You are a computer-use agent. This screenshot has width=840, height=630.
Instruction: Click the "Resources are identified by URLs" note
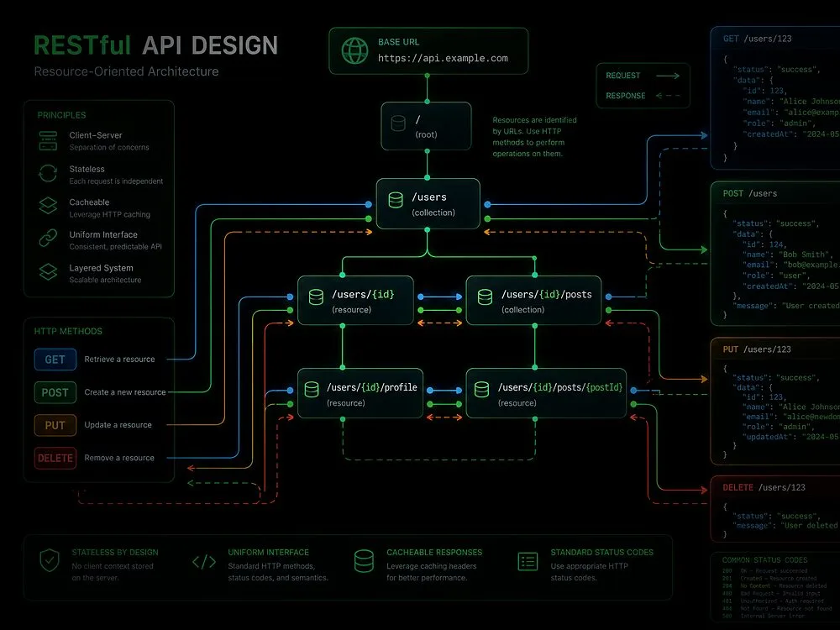[x=534, y=137]
